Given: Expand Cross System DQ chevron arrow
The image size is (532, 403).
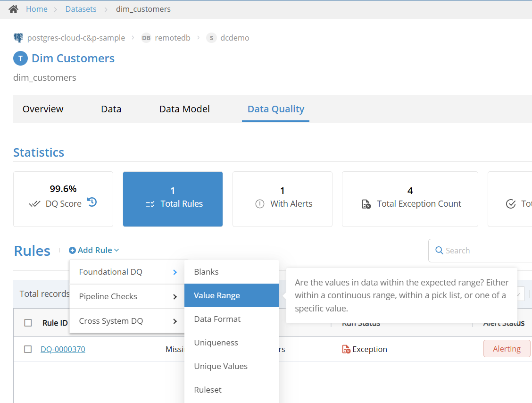Looking at the screenshot, I should click(175, 321).
